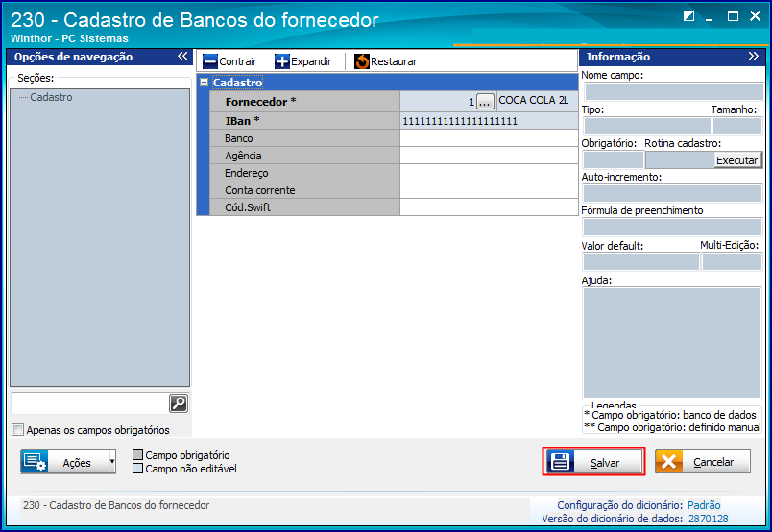This screenshot has height=532, width=772.
Task: Click the Conta corrente input field
Action: click(489, 190)
